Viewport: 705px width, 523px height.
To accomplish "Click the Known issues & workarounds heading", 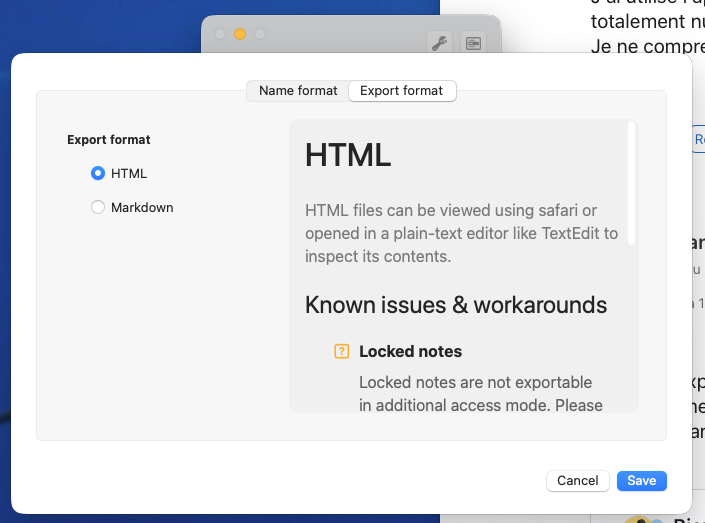I will (455, 305).
